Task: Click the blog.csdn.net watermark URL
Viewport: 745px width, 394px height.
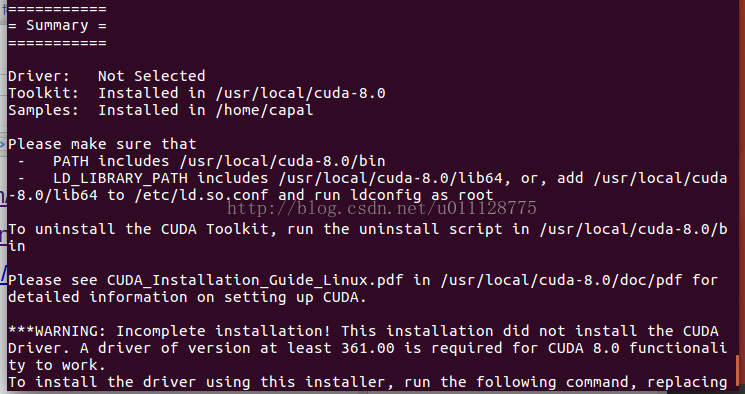Action: [x=382, y=208]
